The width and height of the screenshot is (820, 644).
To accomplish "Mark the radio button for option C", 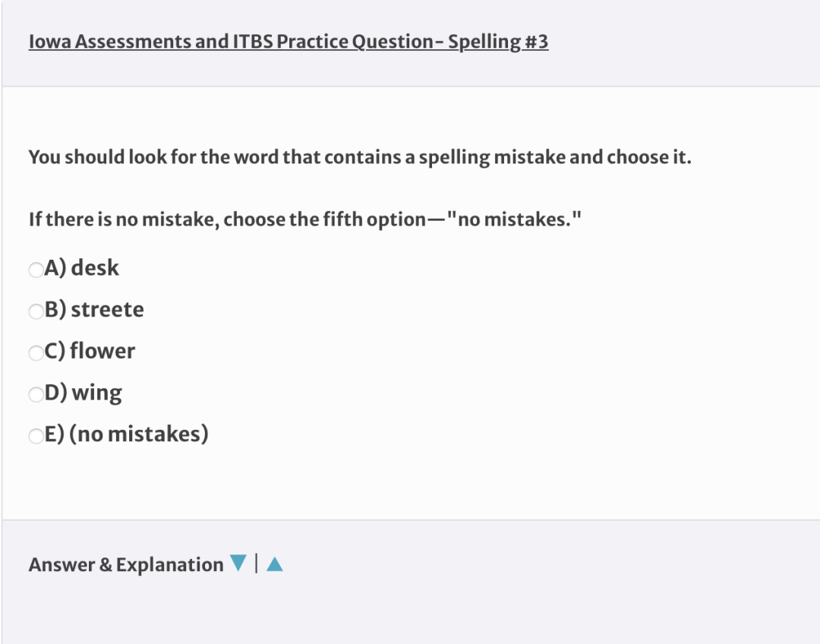I will 36,353.
